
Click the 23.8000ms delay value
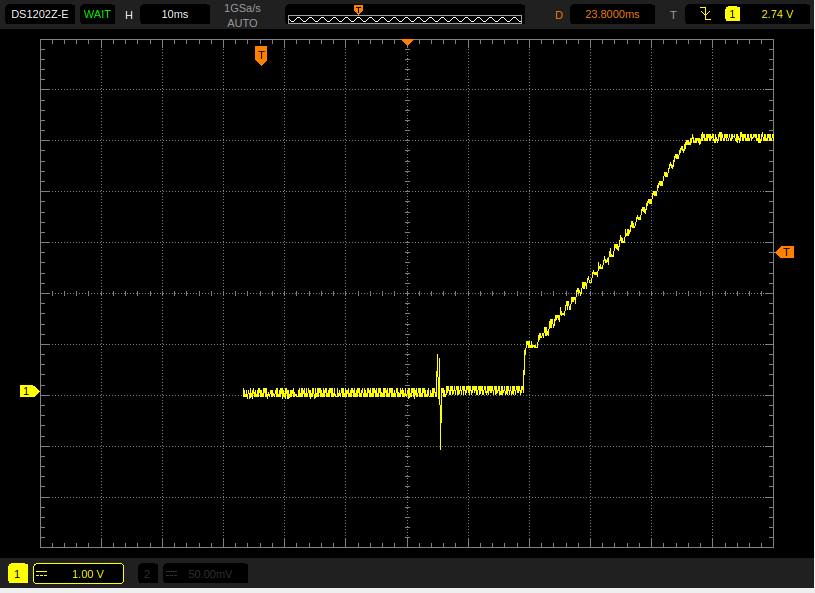[x=612, y=15]
